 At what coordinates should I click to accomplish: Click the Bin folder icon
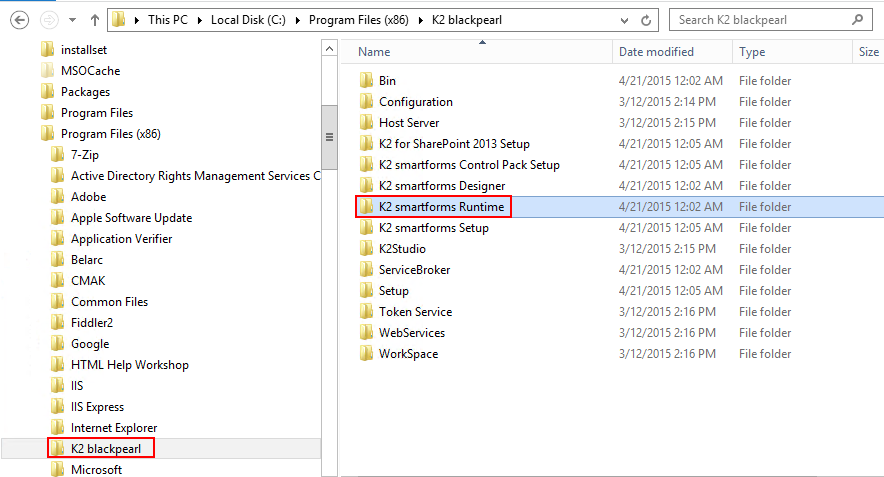[365, 81]
